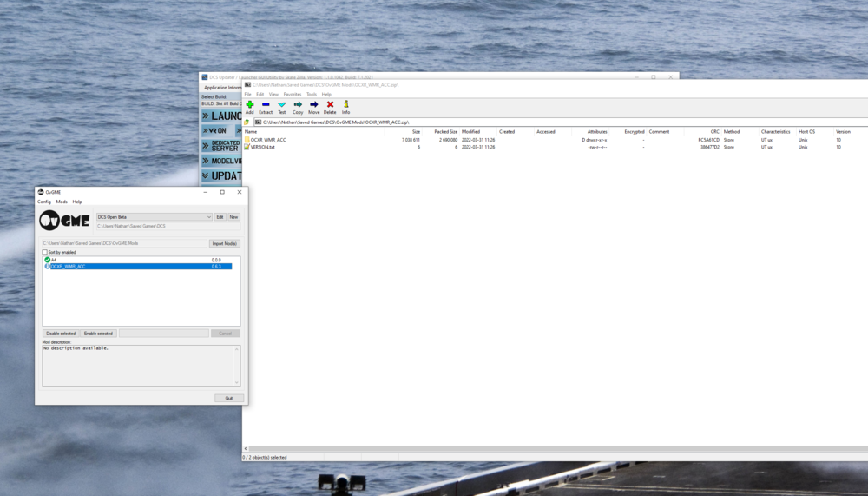Click Enable selected button
The height and width of the screenshot is (496, 868).
click(x=98, y=334)
